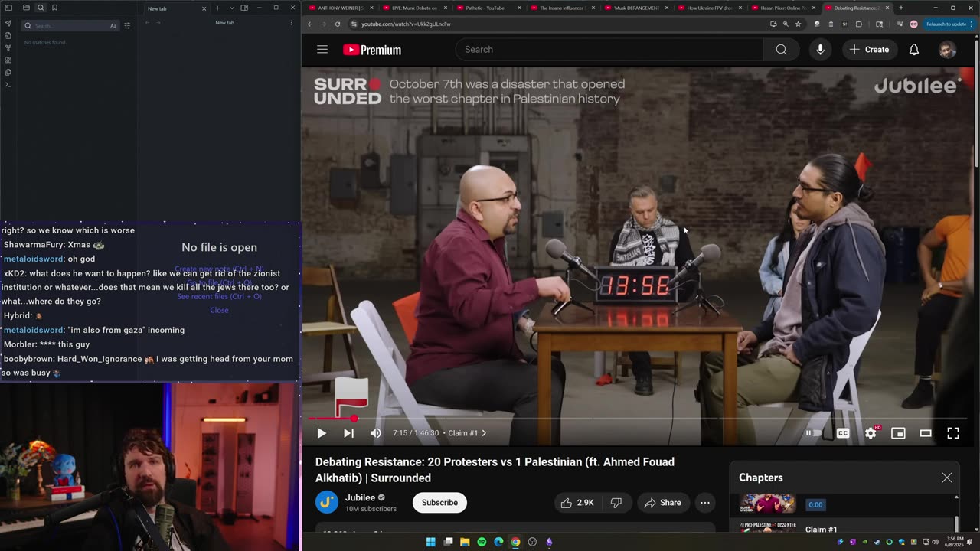Go back in Chrome browser
Image resolution: width=980 pixels, height=551 pixels.
[309, 24]
